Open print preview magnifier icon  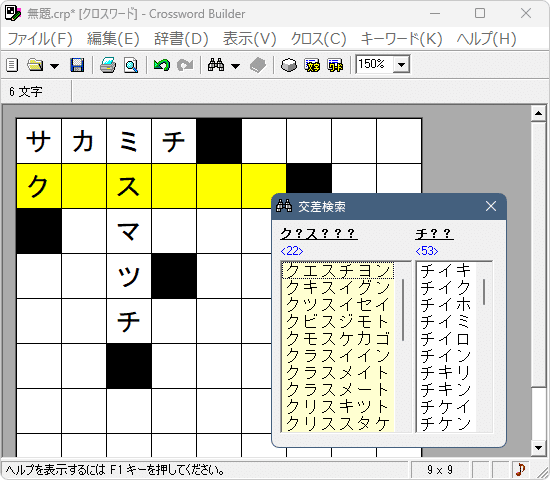[x=131, y=65]
